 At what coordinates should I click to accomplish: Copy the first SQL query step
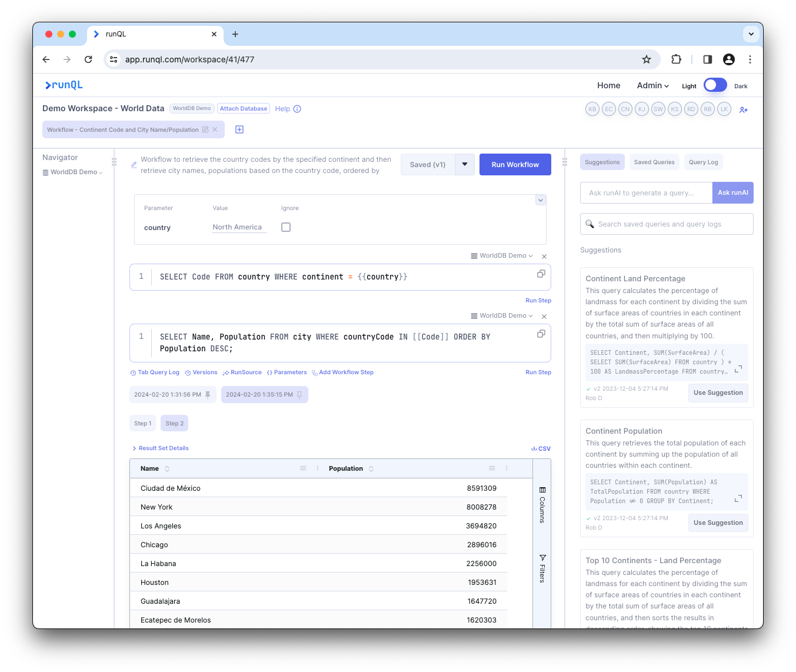coord(541,274)
